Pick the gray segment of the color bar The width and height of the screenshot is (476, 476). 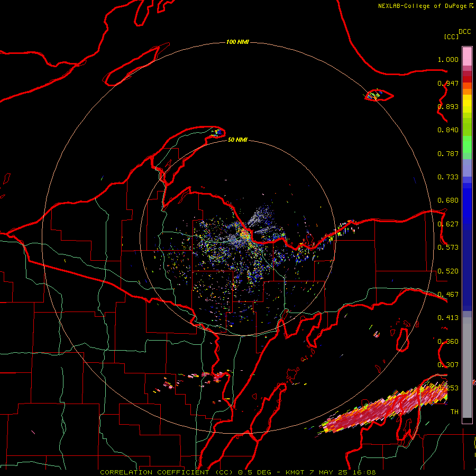[467, 368]
